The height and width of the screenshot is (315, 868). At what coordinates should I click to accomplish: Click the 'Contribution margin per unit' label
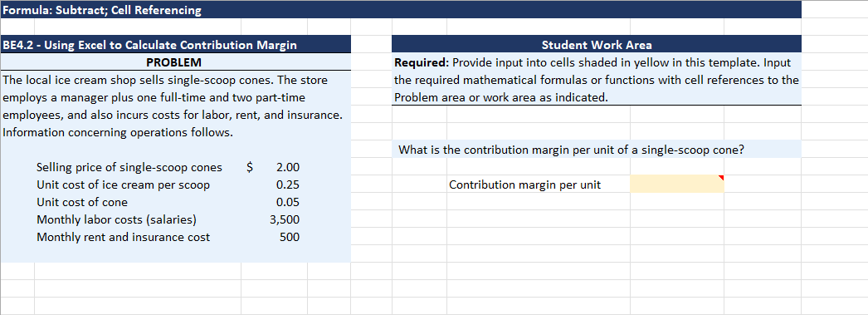coord(524,185)
